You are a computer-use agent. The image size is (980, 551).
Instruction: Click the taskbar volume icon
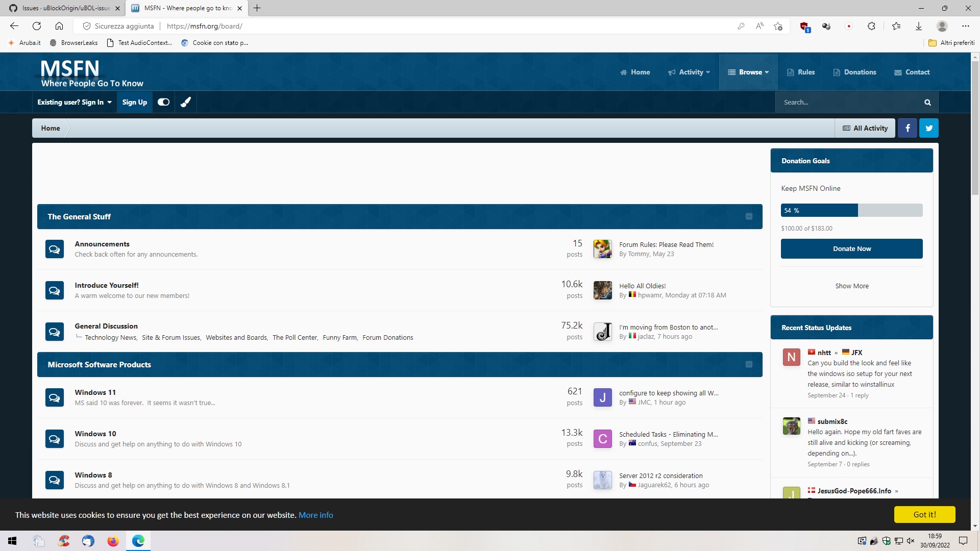point(911,541)
